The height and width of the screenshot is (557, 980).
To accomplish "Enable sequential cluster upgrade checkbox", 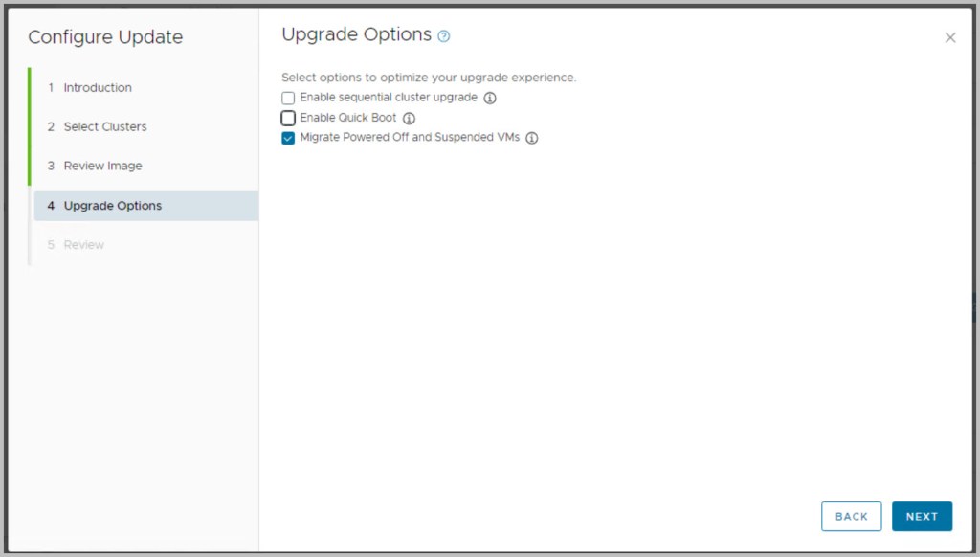I will click(288, 98).
